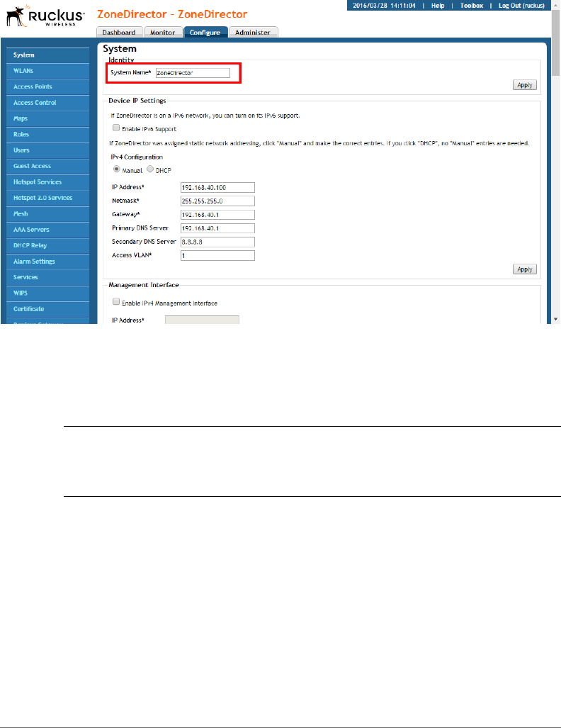Click the scrollbar up arrow

(556, 5)
